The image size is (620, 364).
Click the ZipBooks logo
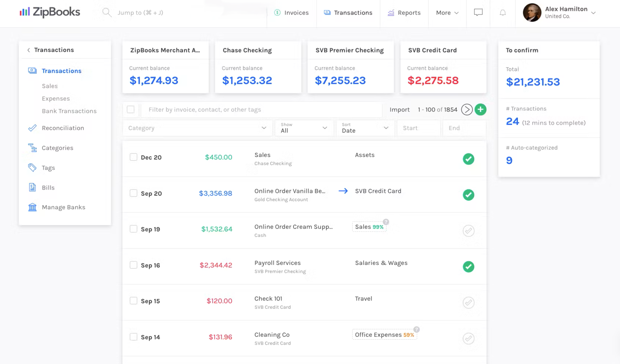pyautogui.click(x=50, y=12)
